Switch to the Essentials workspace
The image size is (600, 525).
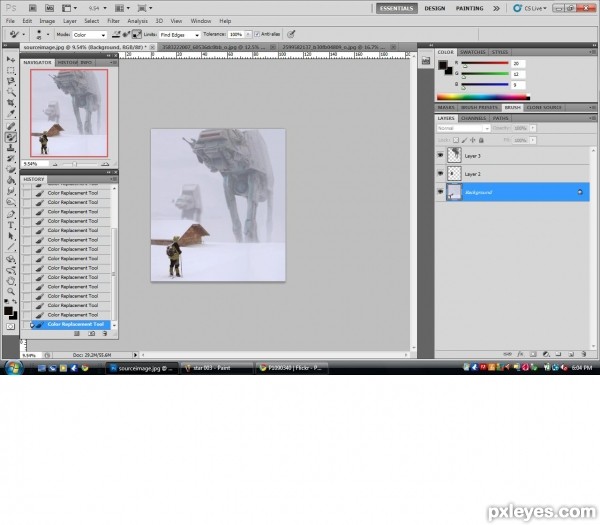click(x=396, y=8)
